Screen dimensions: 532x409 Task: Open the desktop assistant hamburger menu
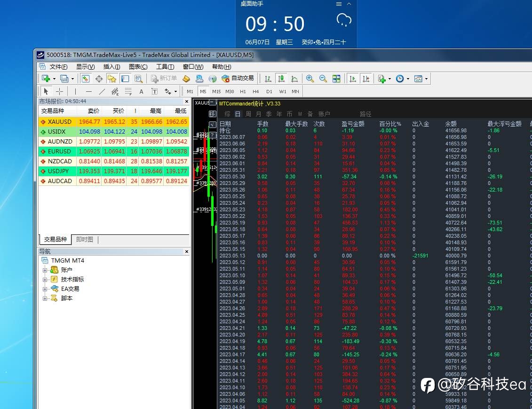tap(339, 4)
